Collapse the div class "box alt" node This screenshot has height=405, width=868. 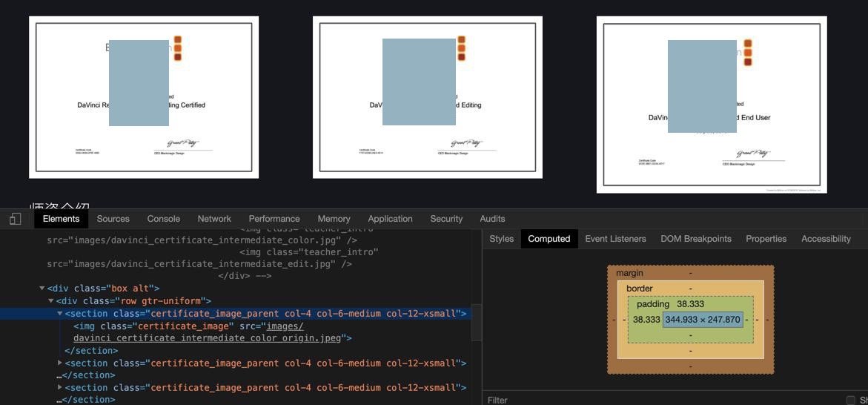(42, 288)
